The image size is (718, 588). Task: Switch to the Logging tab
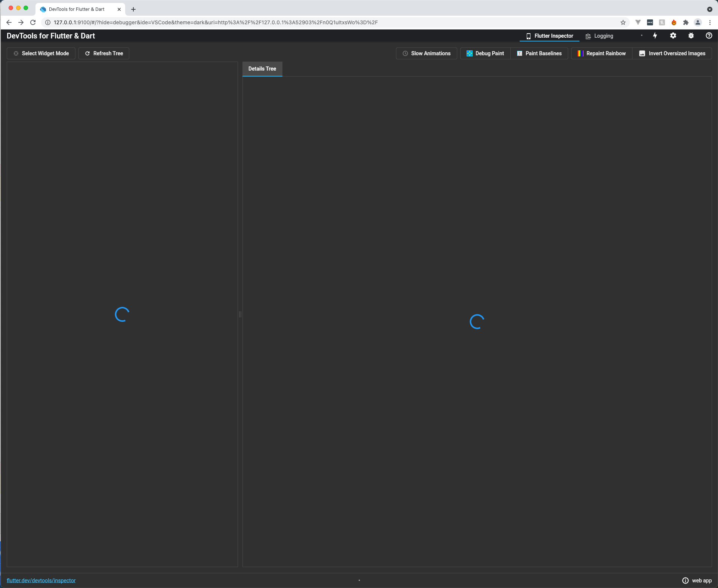(599, 36)
